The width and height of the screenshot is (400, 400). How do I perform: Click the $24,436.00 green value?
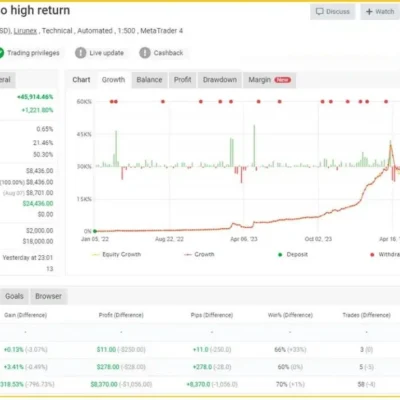pos(38,203)
